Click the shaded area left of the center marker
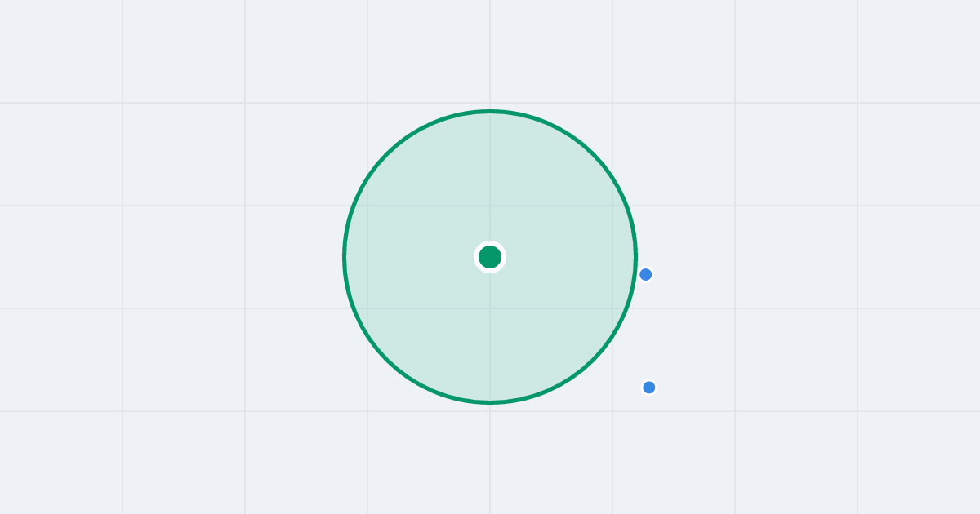Image resolution: width=980 pixels, height=514 pixels. tap(408, 257)
